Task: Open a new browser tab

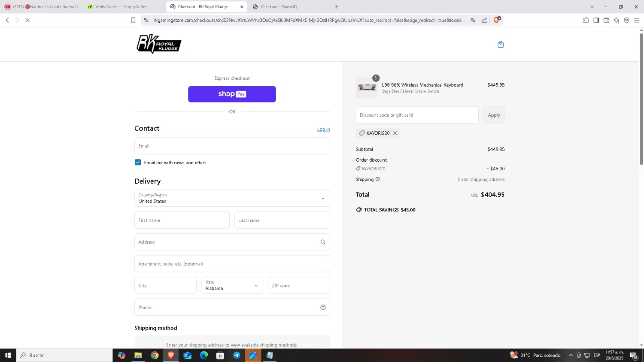Action: (337, 7)
